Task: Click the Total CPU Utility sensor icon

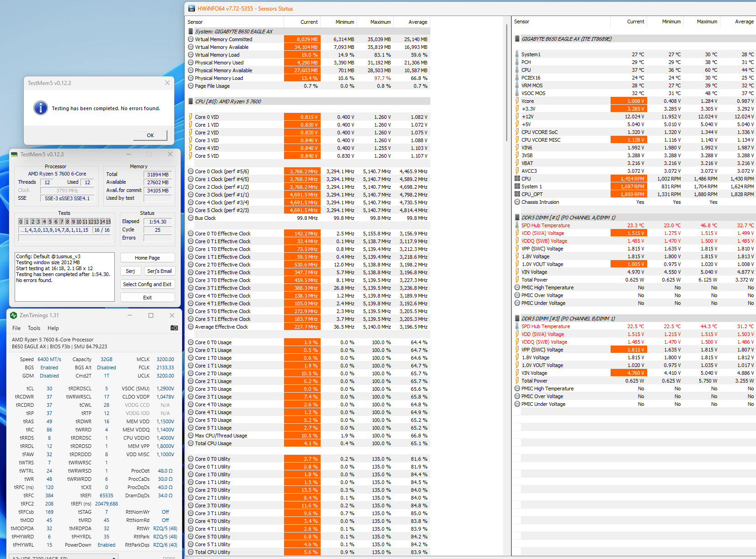Action: (191, 552)
